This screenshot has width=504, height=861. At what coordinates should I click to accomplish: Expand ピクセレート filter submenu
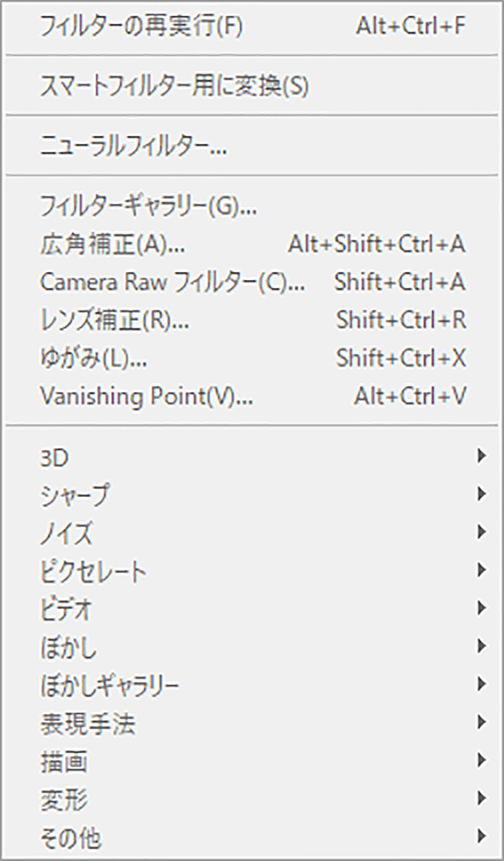(x=93, y=571)
